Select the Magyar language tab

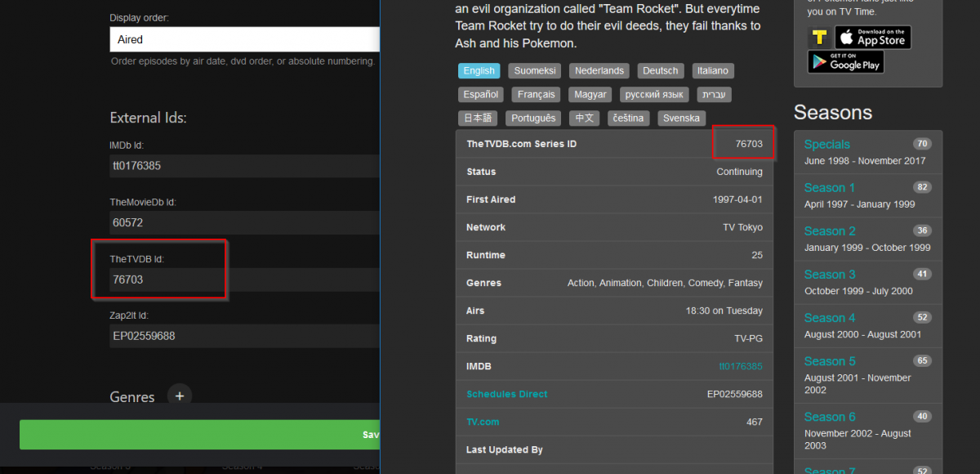590,95
